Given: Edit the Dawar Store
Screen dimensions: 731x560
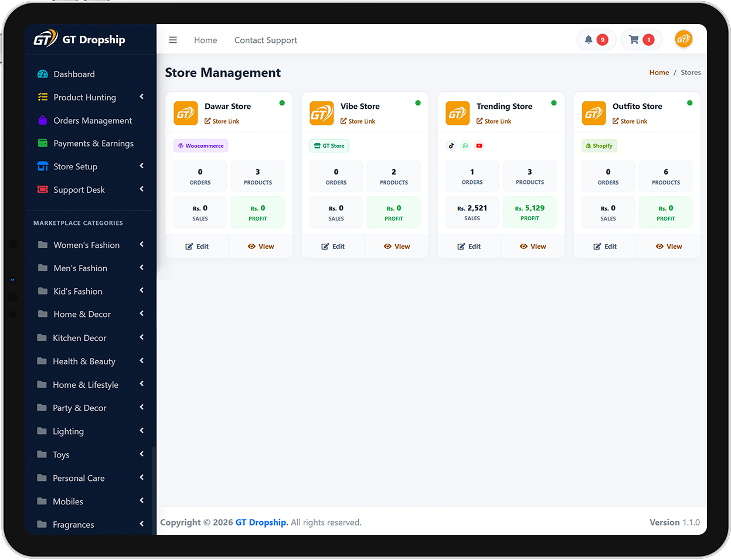Looking at the screenshot, I should [198, 247].
